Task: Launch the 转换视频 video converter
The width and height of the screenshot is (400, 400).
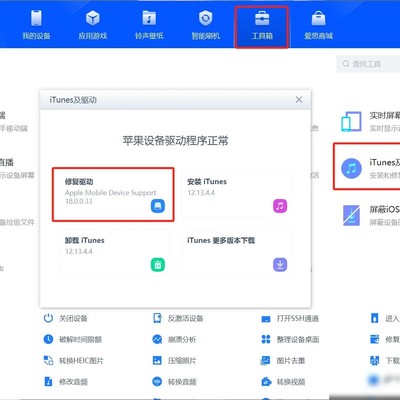Action: point(283,381)
